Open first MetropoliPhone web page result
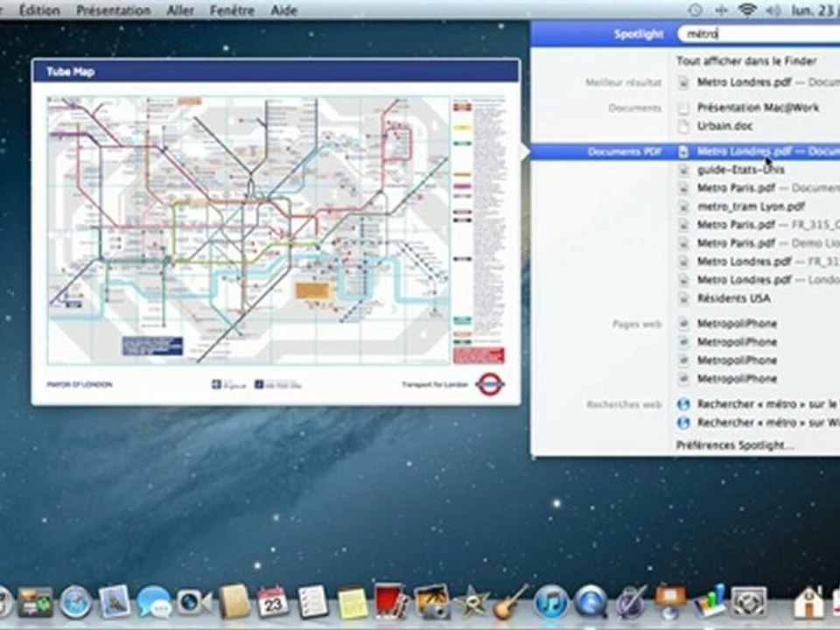Screen dimensions: 840x630 coord(737,324)
